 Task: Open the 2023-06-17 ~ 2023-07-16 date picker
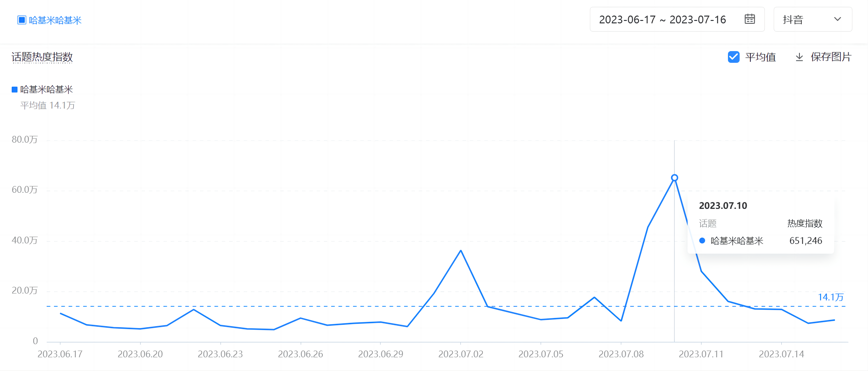677,19
